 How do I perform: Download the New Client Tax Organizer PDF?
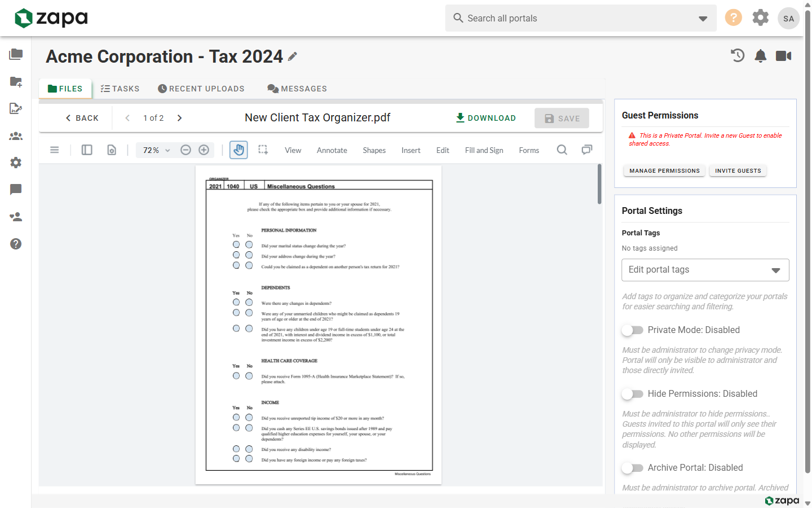coord(486,118)
